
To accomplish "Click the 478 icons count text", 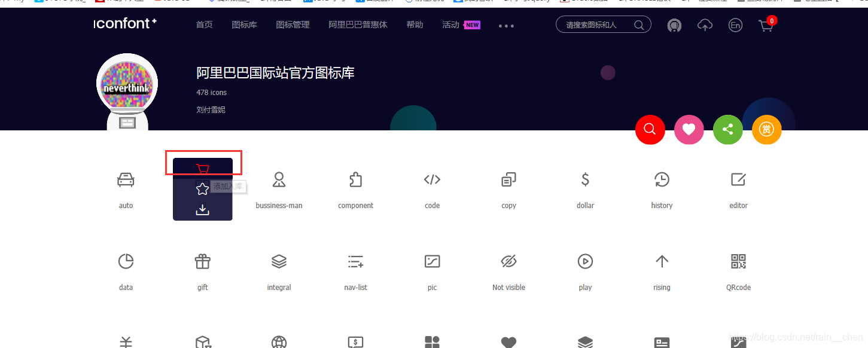I will tap(211, 93).
